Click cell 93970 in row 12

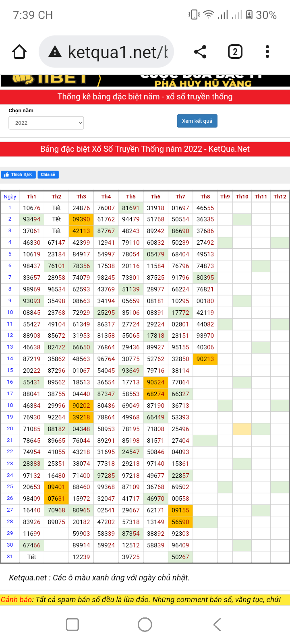(205, 336)
